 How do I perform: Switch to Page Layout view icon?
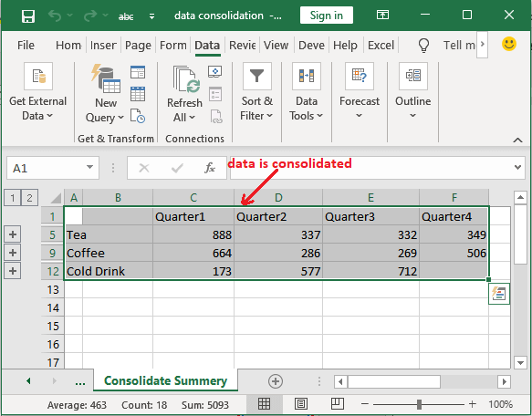point(301,404)
